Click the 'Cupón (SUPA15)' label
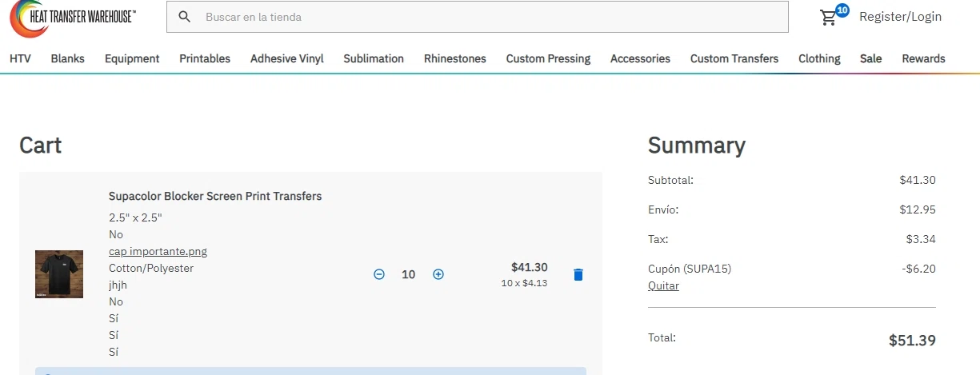This screenshot has height=375, width=980. (x=690, y=269)
